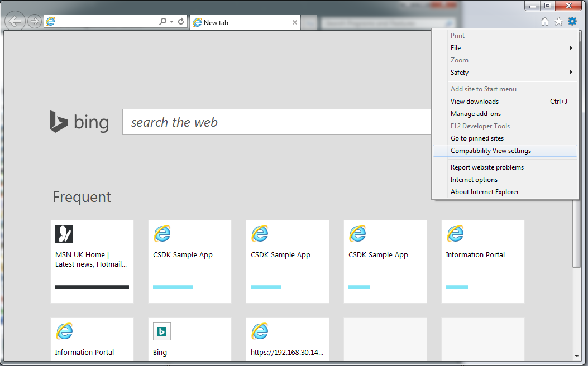Expand the File submenu
Screen dimensions: 588x366
click(505, 48)
